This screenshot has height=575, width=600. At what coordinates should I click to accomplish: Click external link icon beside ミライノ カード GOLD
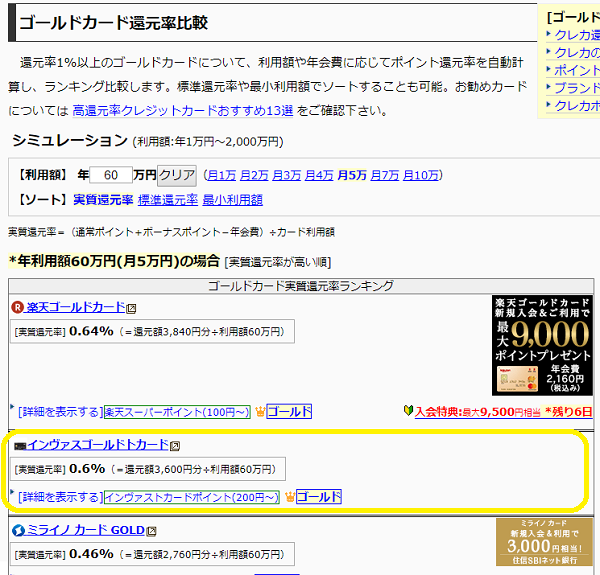click(152, 531)
